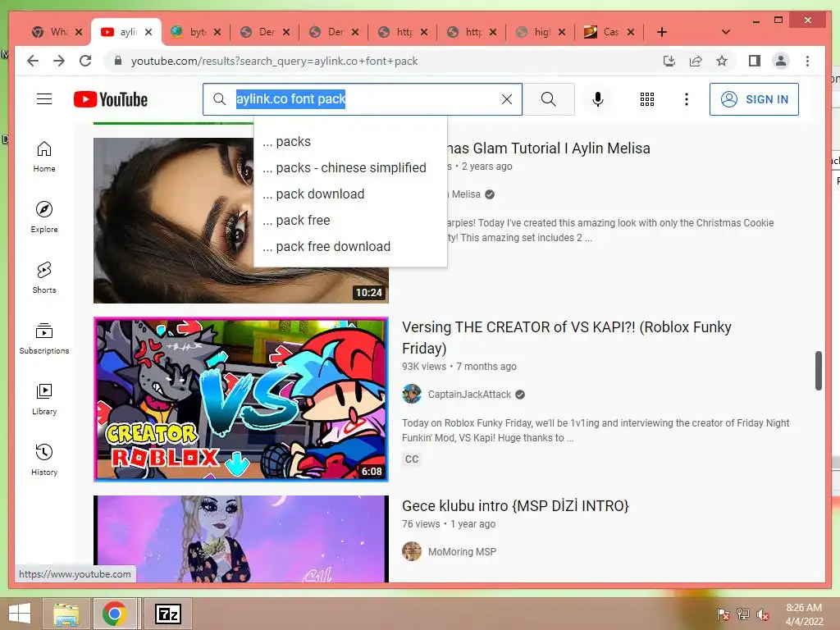Reload the page in Chrome
This screenshot has height=630, width=840.
pos(85,61)
